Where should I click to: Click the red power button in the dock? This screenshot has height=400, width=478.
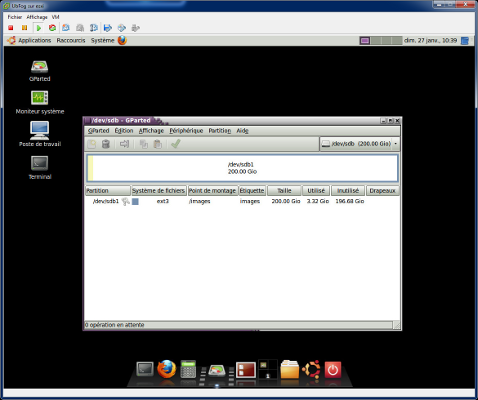333,370
